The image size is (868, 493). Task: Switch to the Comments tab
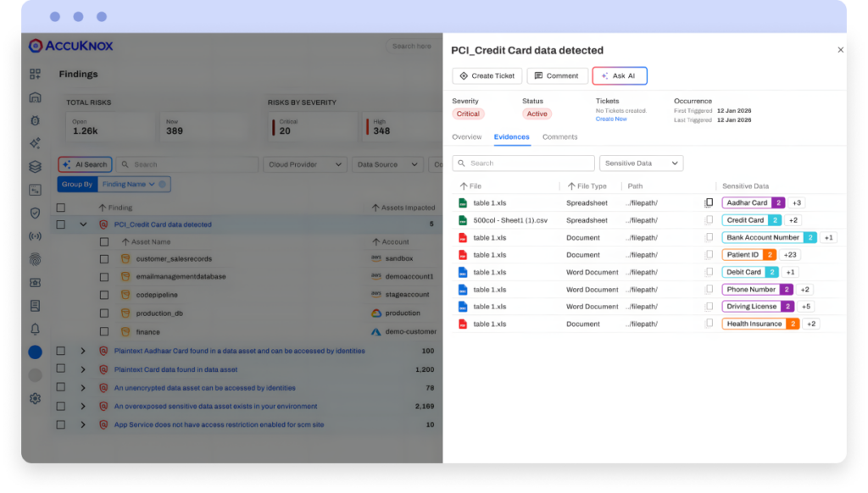[x=559, y=137]
